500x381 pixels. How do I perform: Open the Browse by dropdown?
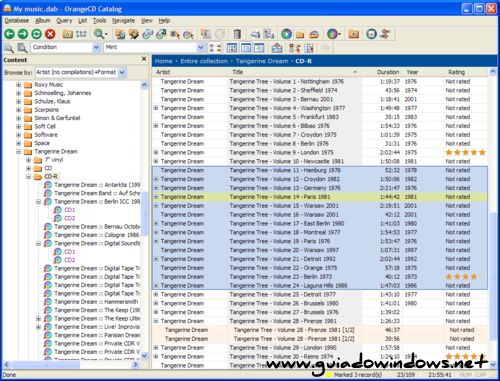122,72
